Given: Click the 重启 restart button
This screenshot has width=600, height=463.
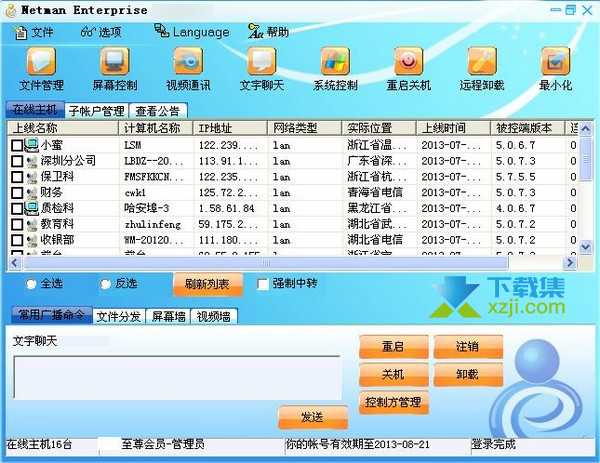Looking at the screenshot, I should pos(393,347).
